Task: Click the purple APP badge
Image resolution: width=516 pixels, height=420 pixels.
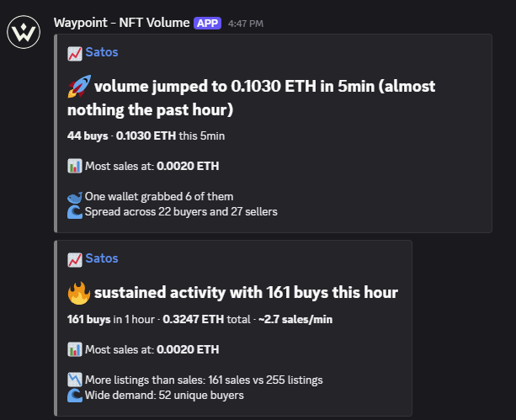Action: click(x=207, y=24)
